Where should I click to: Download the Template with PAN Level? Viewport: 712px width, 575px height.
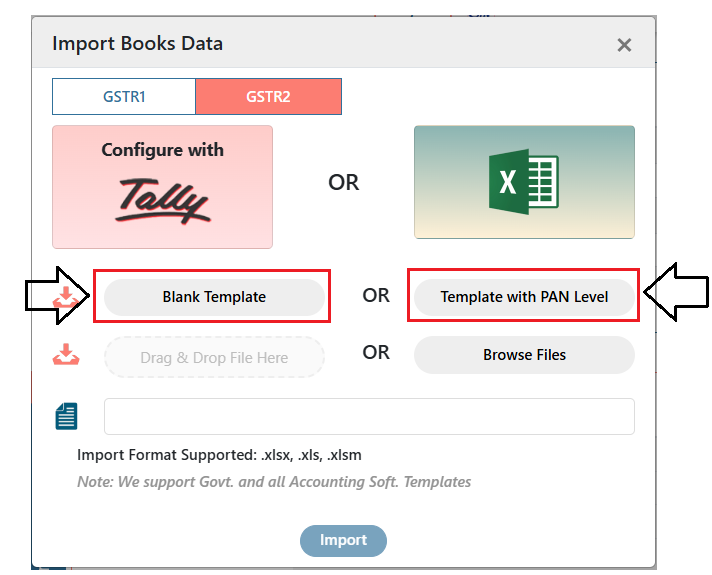point(524,297)
